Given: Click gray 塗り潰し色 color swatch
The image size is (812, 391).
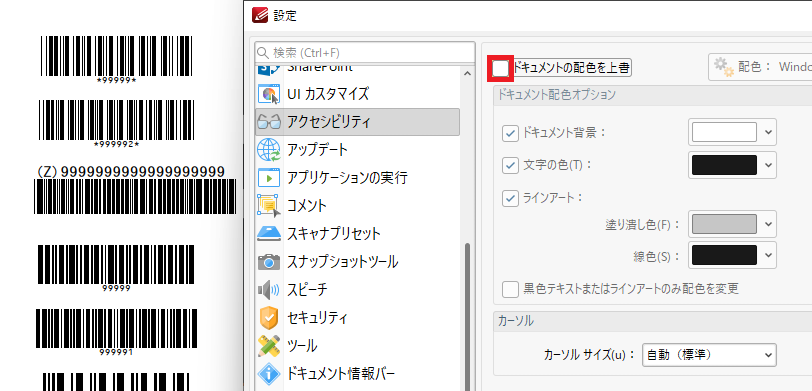Looking at the screenshot, I should click(724, 224).
